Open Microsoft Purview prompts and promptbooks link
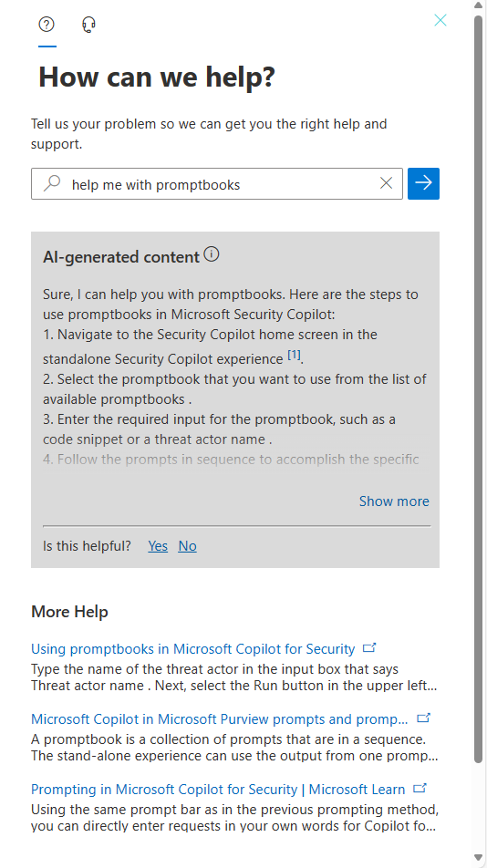Viewport: 487px width, 868px height. (x=219, y=719)
